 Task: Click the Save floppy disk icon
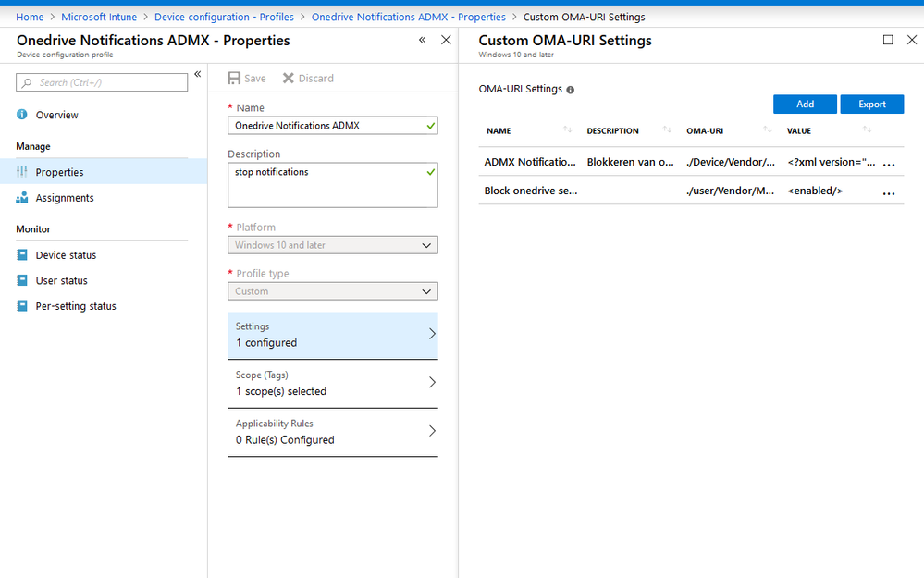coord(234,79)
